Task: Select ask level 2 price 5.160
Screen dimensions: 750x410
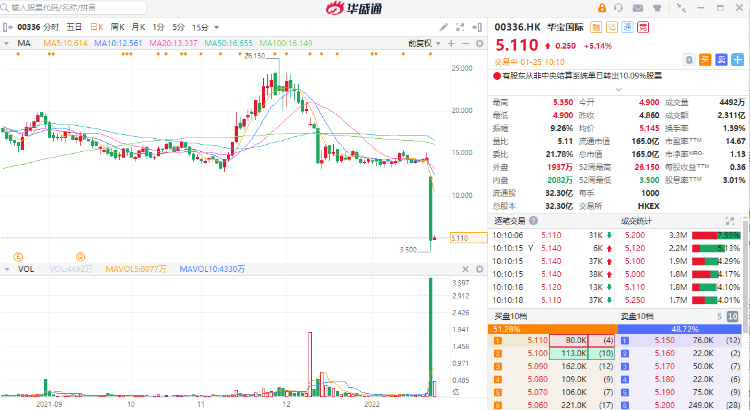Action: pyautogui.click(x=664, y=353)
